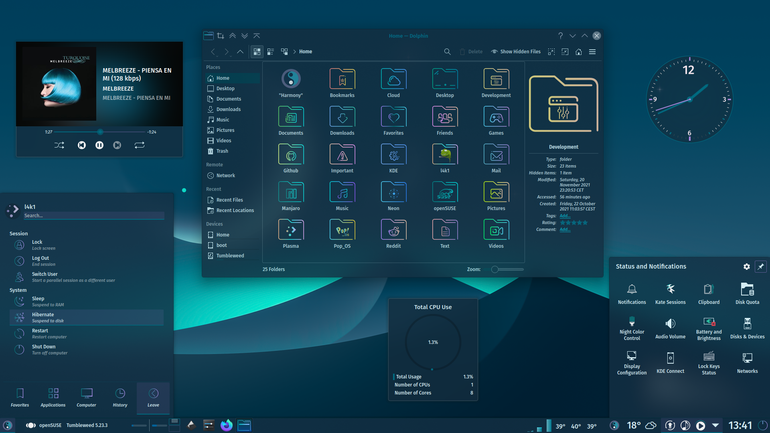Toggle Show Hidden Files
This screenshot has width=770, height=433.
(516, 52)
